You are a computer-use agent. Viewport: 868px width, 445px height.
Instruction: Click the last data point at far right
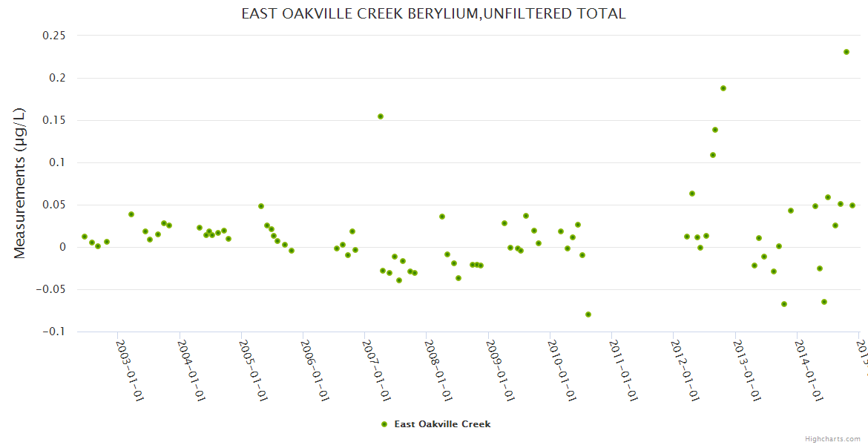click(852, 205)
